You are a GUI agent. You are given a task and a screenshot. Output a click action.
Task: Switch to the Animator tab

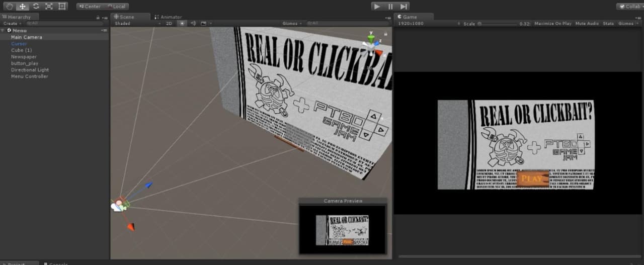(x=169, y=17)
